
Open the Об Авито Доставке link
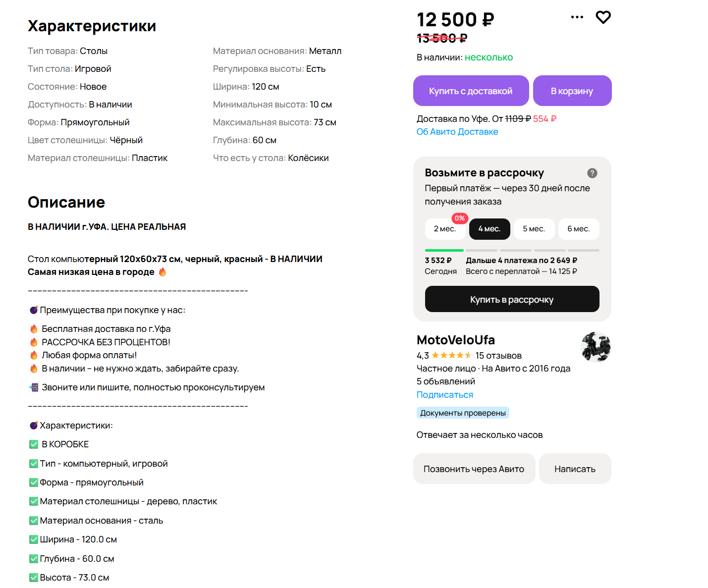[x=457, y=132]
